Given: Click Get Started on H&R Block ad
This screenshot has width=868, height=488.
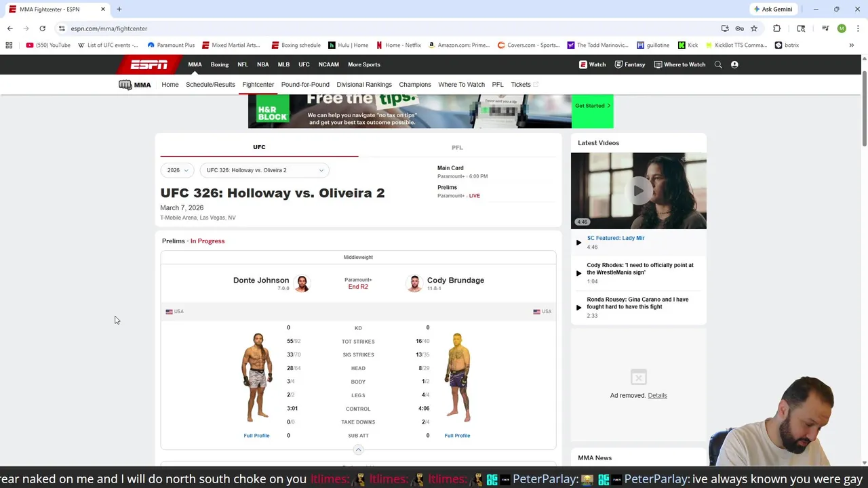Looking at the screenshot, I should point(593,106).
